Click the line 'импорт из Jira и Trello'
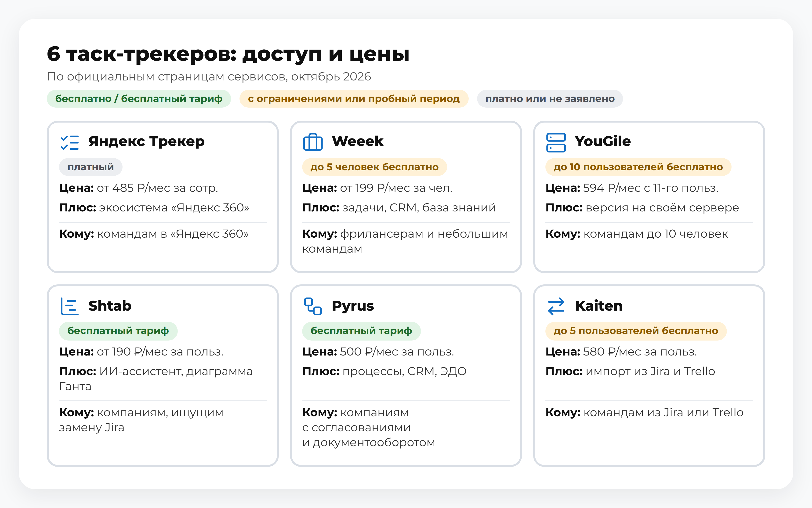This screenshot has height=508, width=812. click(650, 372)
